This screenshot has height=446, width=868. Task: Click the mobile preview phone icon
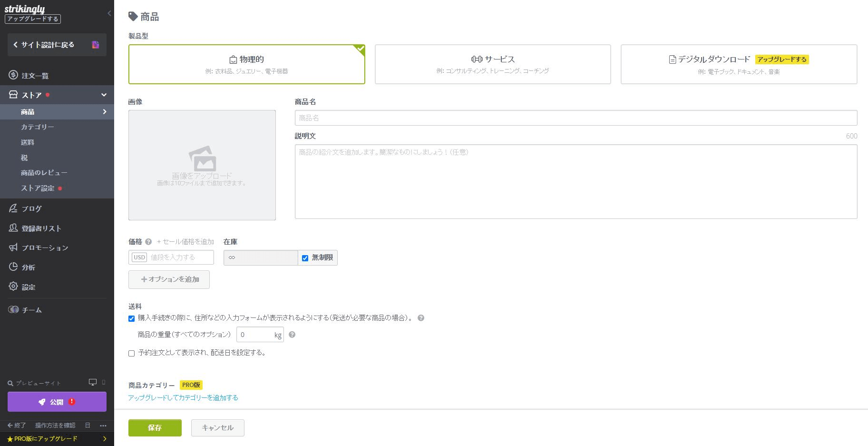point(104,383)
